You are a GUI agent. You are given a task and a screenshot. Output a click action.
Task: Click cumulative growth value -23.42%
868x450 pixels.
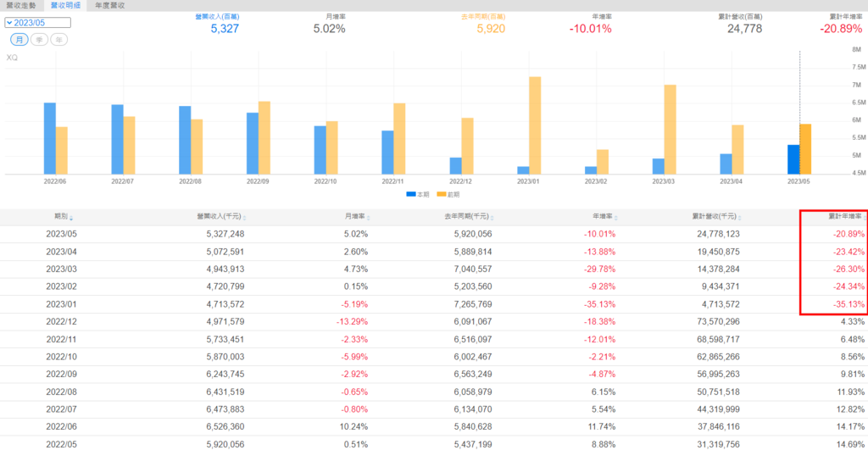(x=849, y=252)
